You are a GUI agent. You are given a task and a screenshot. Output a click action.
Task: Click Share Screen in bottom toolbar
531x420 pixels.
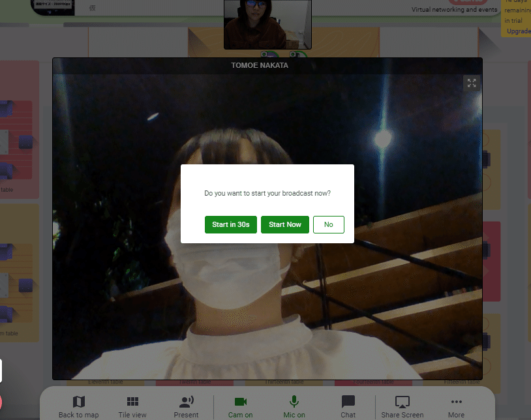[402, 407]
